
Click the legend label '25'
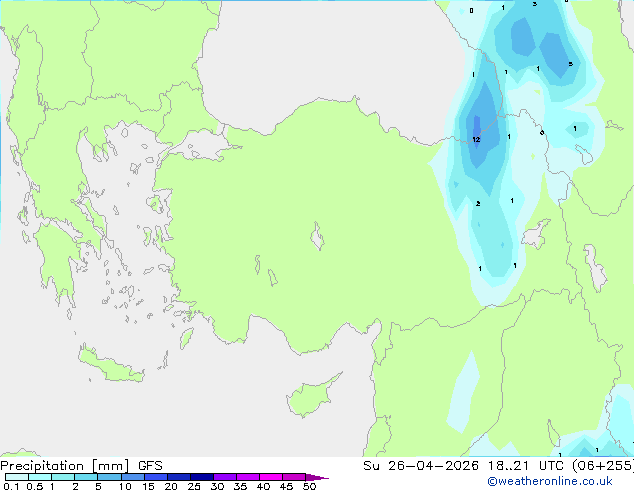tap(194, 486)
